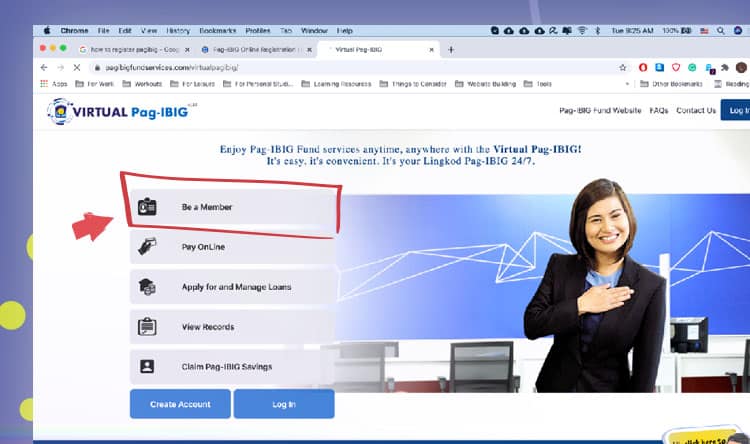This screenshot has height=444, width=750.
Task: Open a new tab with plus button
Action: pos(451,50)
